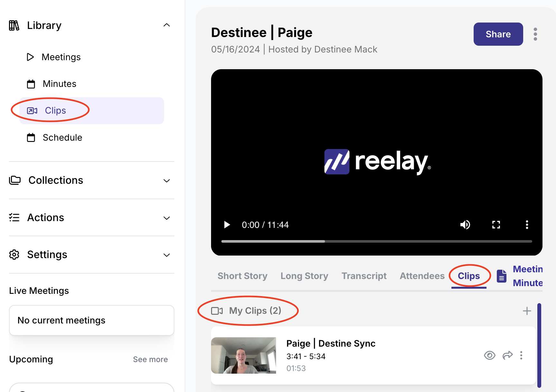
Task: Click the No current meetings box
Action: click(x=92, y=320)
